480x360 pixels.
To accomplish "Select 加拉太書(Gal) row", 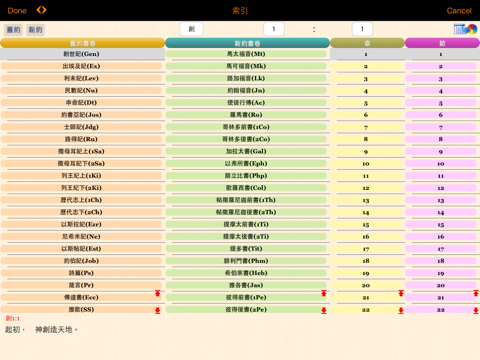I will pyautogui.click(x=246, y=151).
